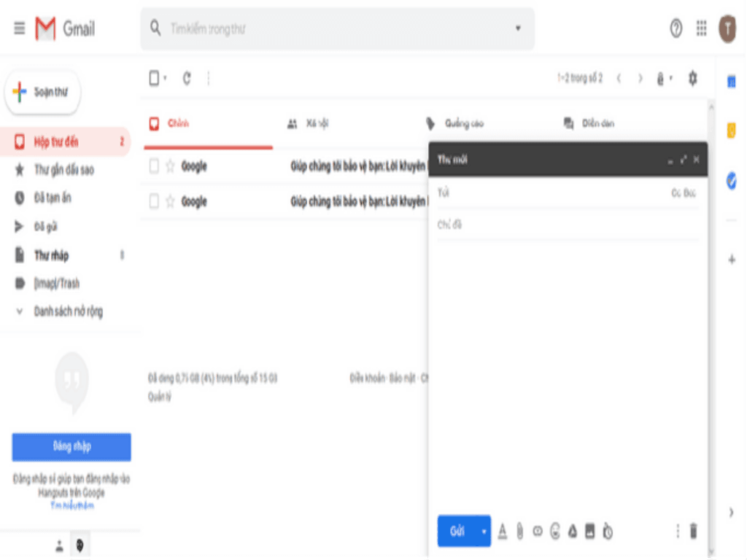Check the select-all conversations checkbox
The image size is (747, 560).
pyautogui.click(x=153, y=78)
